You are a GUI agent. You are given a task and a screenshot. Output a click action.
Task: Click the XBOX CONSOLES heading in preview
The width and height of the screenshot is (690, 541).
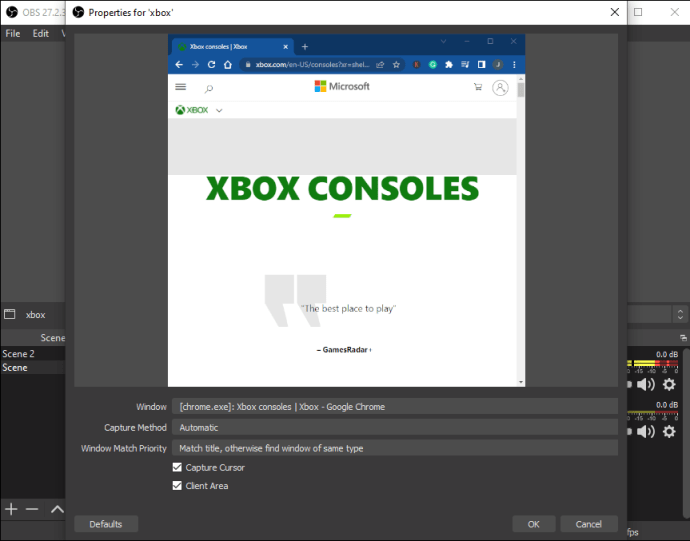[342, 189]
